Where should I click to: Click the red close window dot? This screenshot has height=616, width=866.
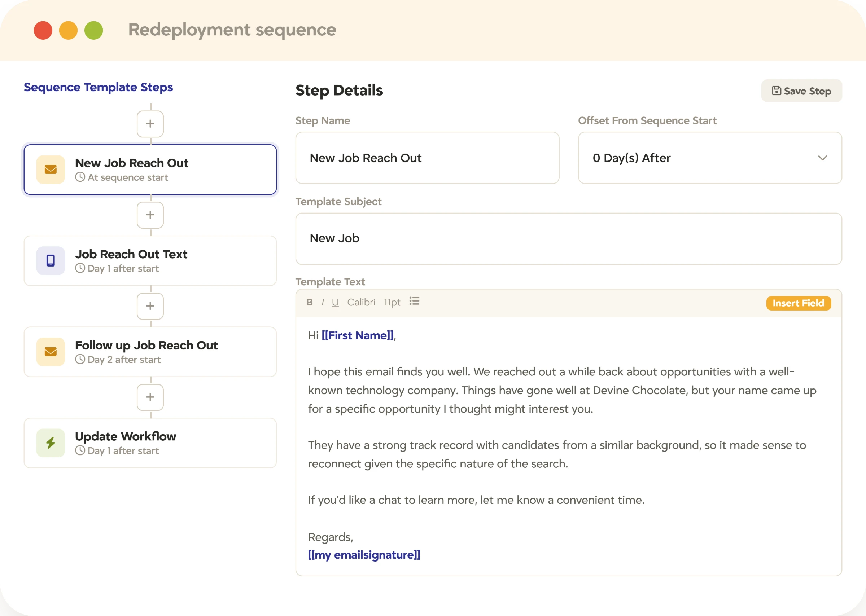43,30
